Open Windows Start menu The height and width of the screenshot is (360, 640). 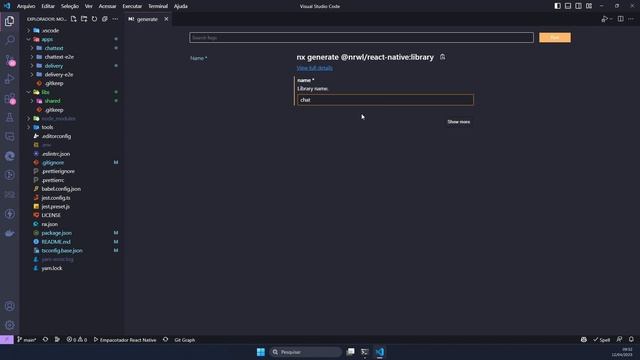point(260,352)
